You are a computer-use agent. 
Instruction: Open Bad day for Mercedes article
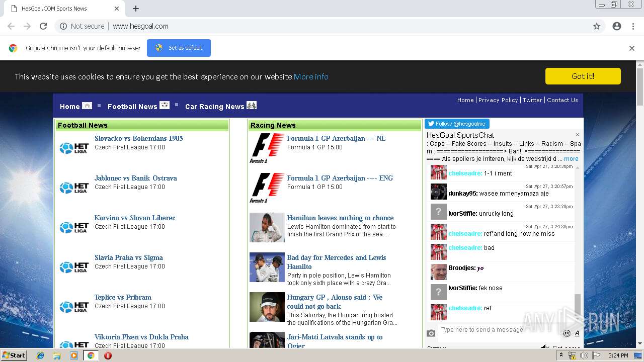pos(337,262)
